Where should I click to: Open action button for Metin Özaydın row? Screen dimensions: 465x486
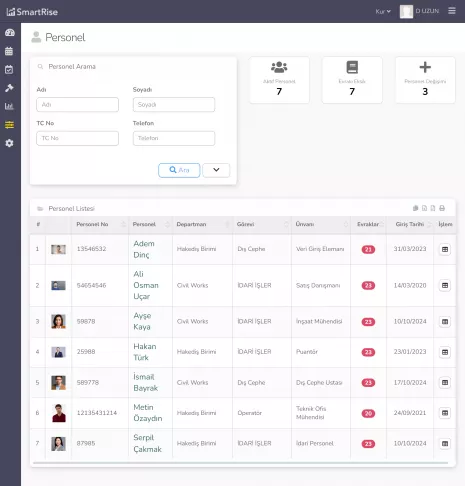pos(445,413)
